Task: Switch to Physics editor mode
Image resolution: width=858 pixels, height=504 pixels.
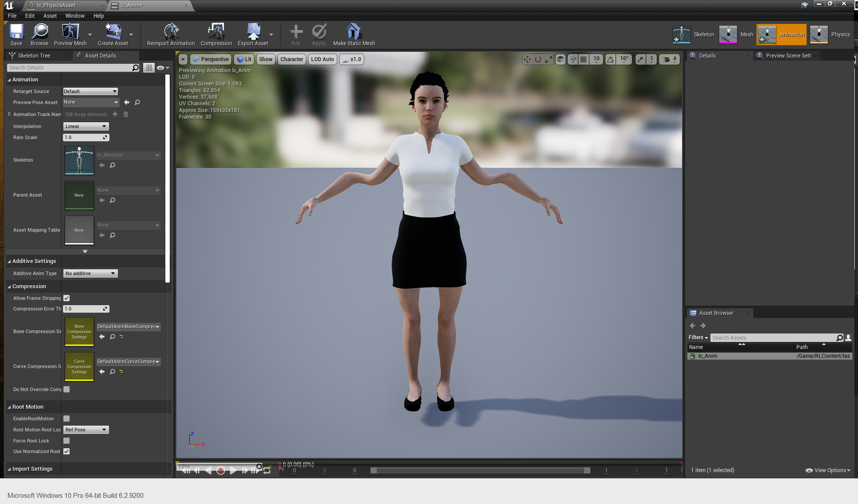Action: (x=831, y=35)
